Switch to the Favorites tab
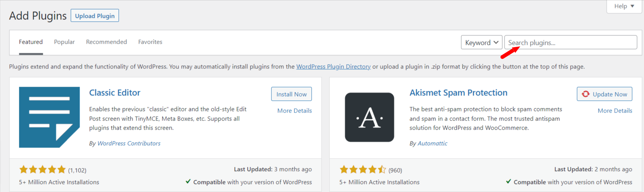Viewport: 644px width, 192px height. click(150, 42)
